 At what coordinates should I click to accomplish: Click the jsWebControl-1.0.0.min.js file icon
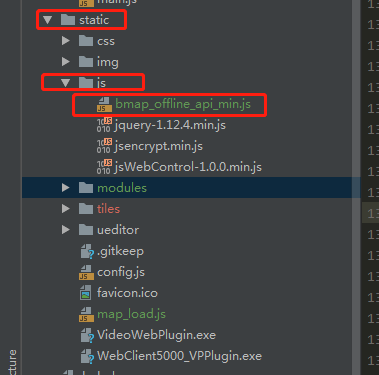(x=104, y=167)
